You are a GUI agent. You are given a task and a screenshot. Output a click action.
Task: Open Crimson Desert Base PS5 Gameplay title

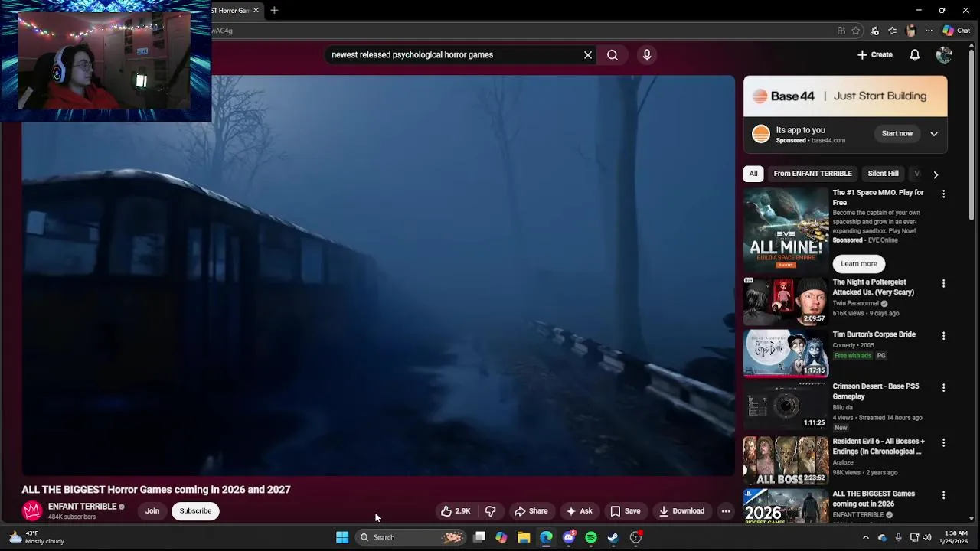876,392
